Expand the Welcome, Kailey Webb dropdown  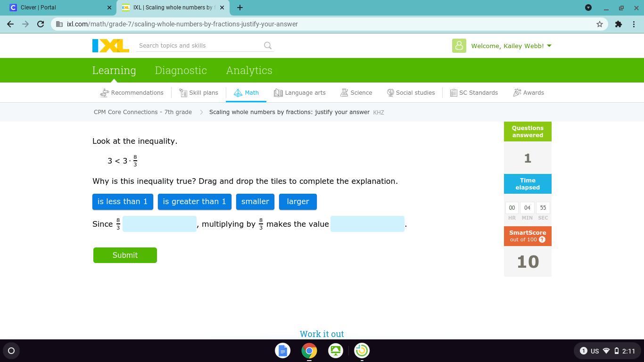tap(511, 46)
